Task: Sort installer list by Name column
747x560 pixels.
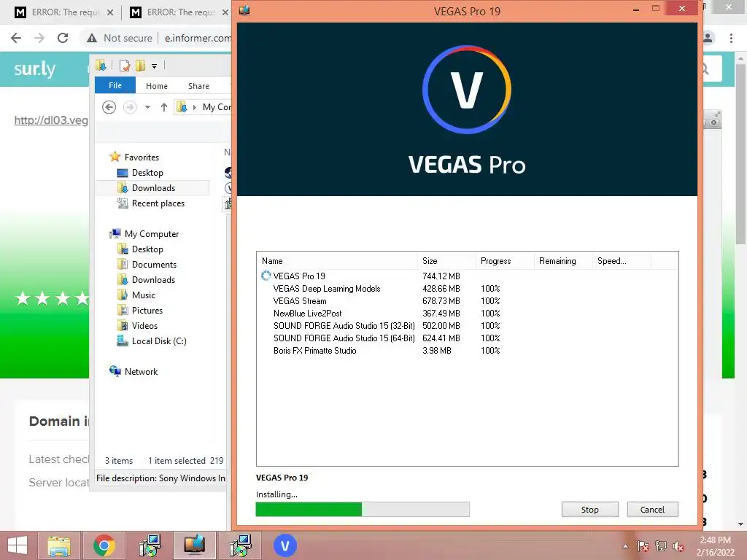Action: coord(337,261)
